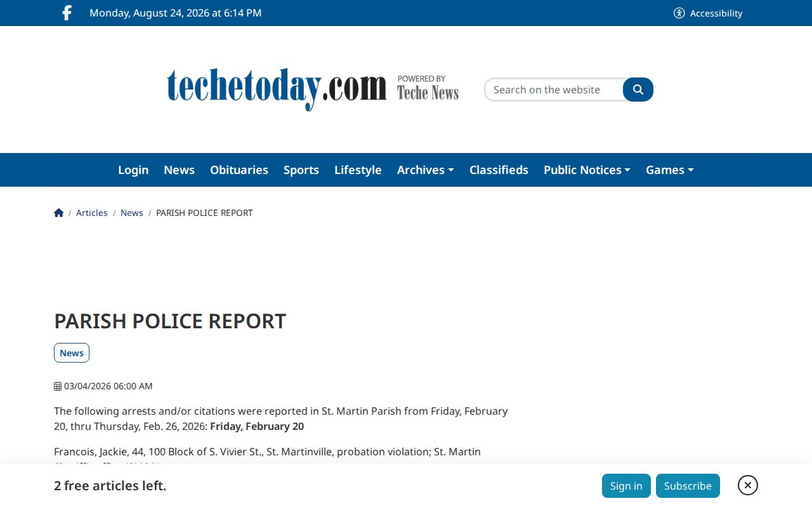Click the Subscribe button
The width and height of the screenshot is (812, 508).
pyautogui.click(x=688, y=486)
